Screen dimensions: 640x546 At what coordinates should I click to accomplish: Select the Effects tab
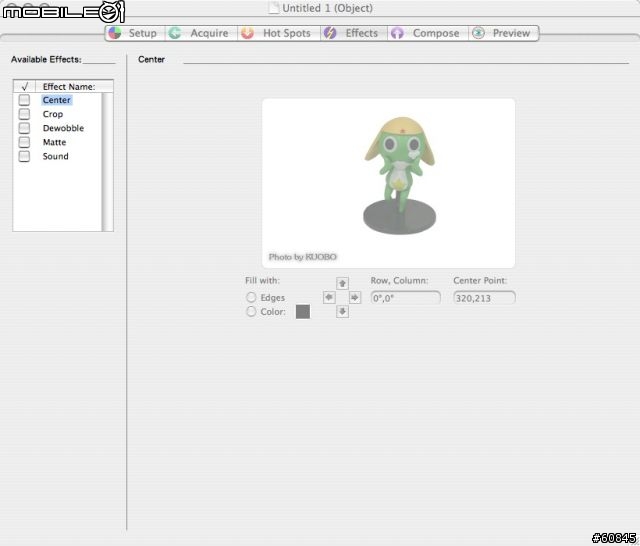point(353,33)
